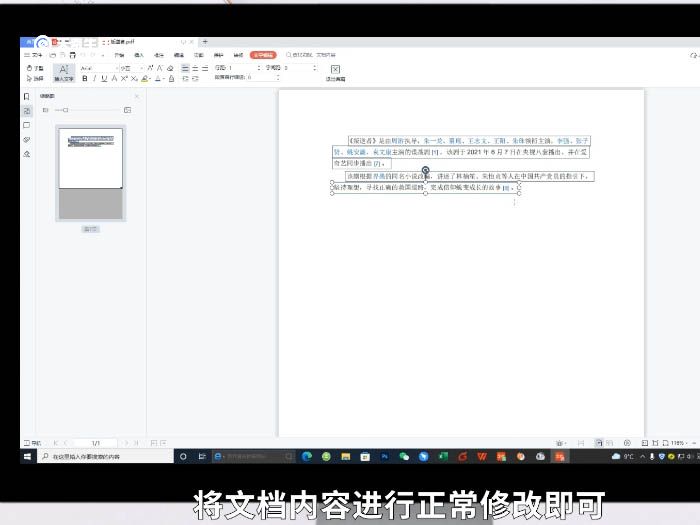700x525 pixels.
Task: Open the annotations panel in sidebar
Action: coord(27,125)
